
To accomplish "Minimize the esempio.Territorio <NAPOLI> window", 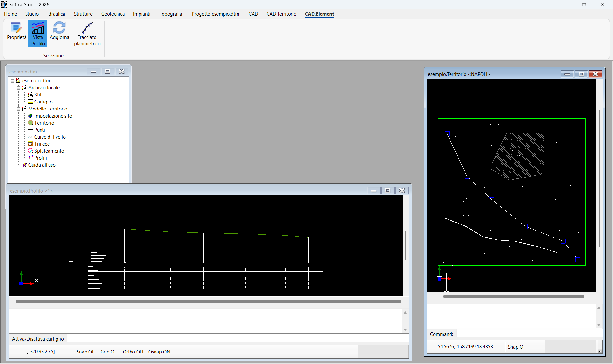I will 567,74.
